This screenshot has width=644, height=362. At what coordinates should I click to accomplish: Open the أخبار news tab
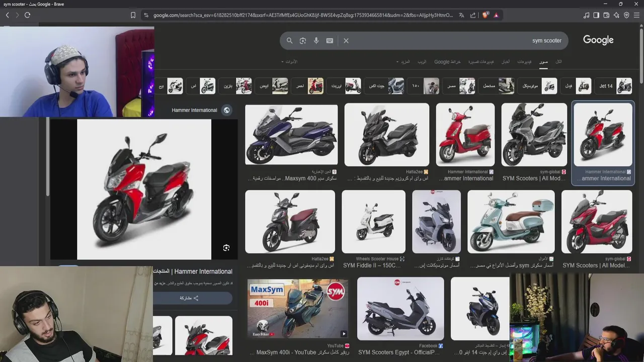pos(506,62)
